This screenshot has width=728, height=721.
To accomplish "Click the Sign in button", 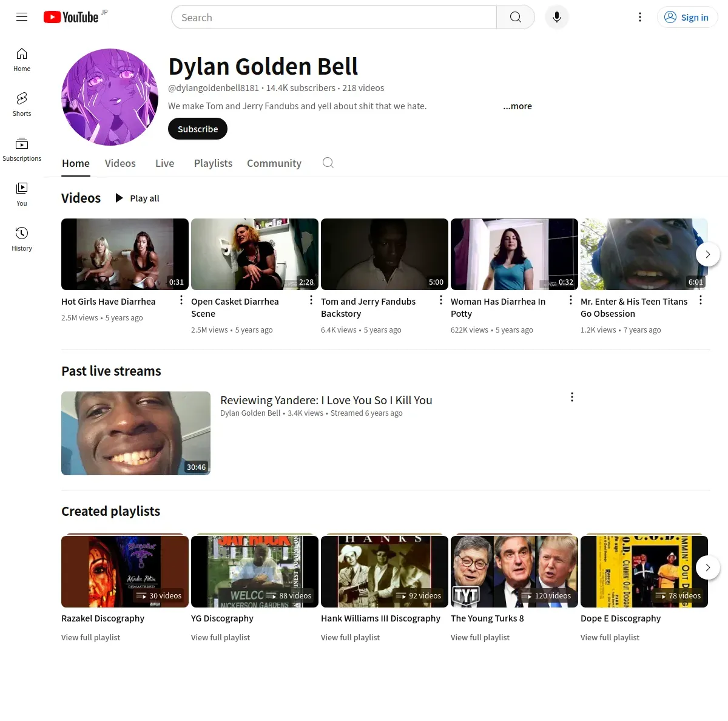I will pyautogui.click(x=687, y=17).
